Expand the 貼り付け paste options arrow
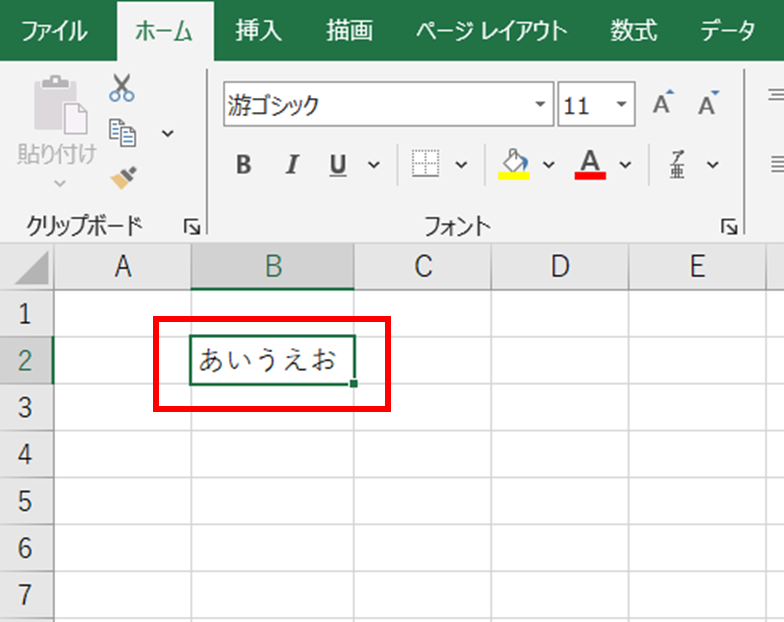The image size is (784, 622). [58, 183]
